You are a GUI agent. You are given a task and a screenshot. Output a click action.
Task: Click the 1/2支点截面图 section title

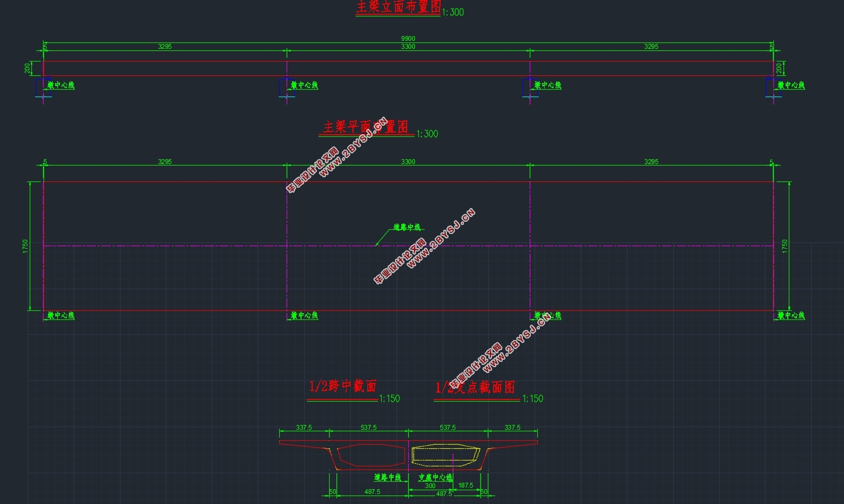tap(475, 388)
